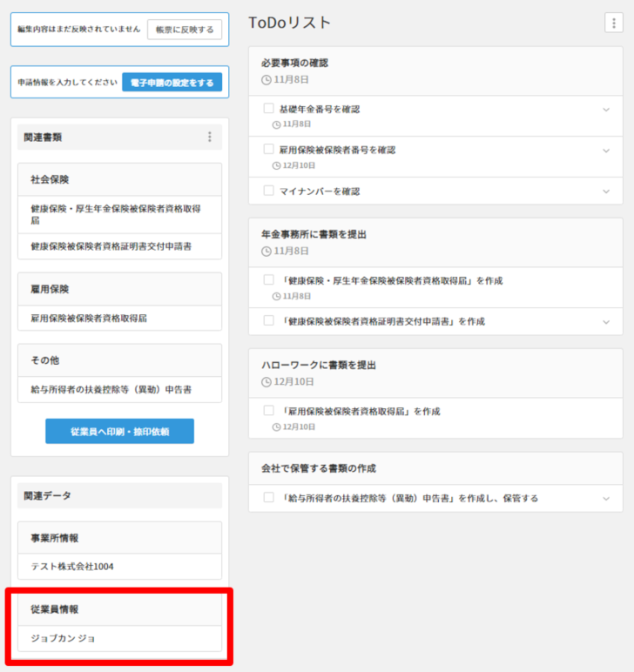
Task: Expand the 基礎年金番号を確認 task row
Action: [606, 110]
